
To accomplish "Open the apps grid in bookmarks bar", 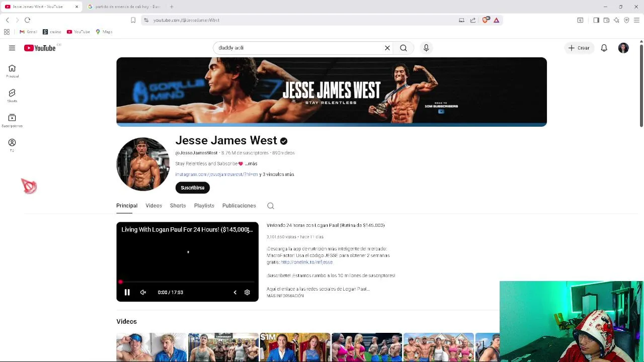I will 7,32.
